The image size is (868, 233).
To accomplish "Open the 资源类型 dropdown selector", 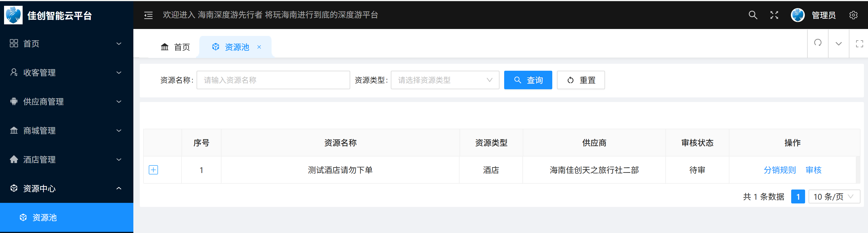I will pos(444,80).
